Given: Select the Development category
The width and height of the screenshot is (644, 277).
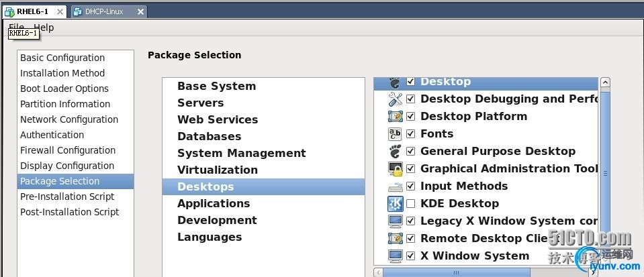Looking at the screenshot, I should click(x=263, y=221).
